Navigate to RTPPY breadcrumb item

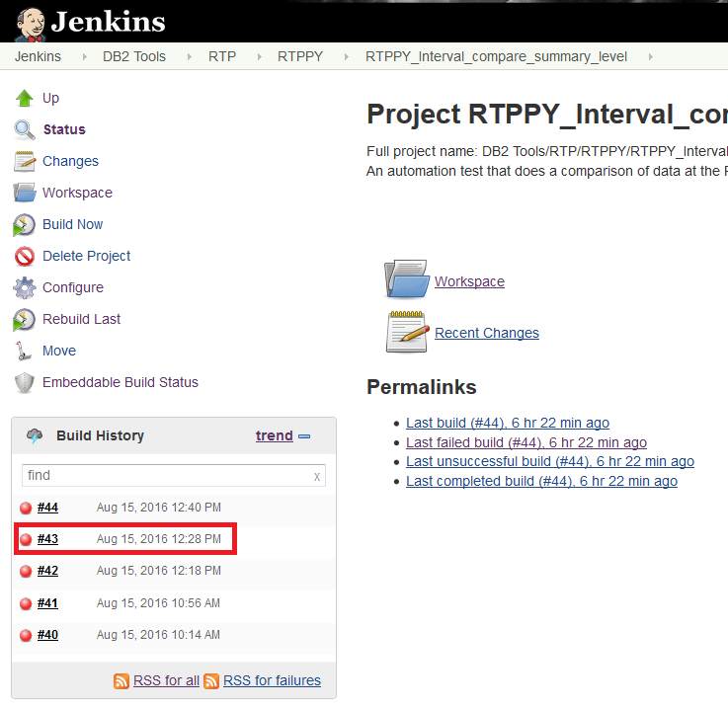pyautogui.click(x=300, y=56)
